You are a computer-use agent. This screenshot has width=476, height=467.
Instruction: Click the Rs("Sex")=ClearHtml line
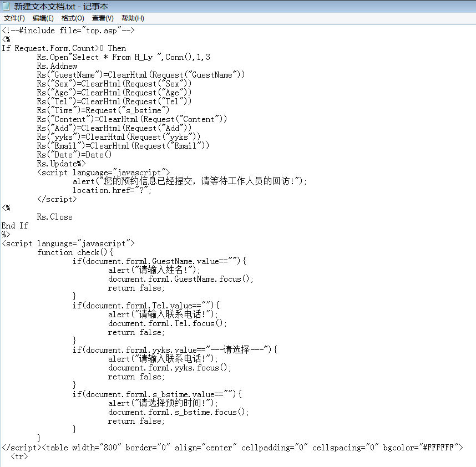[114, 84]
